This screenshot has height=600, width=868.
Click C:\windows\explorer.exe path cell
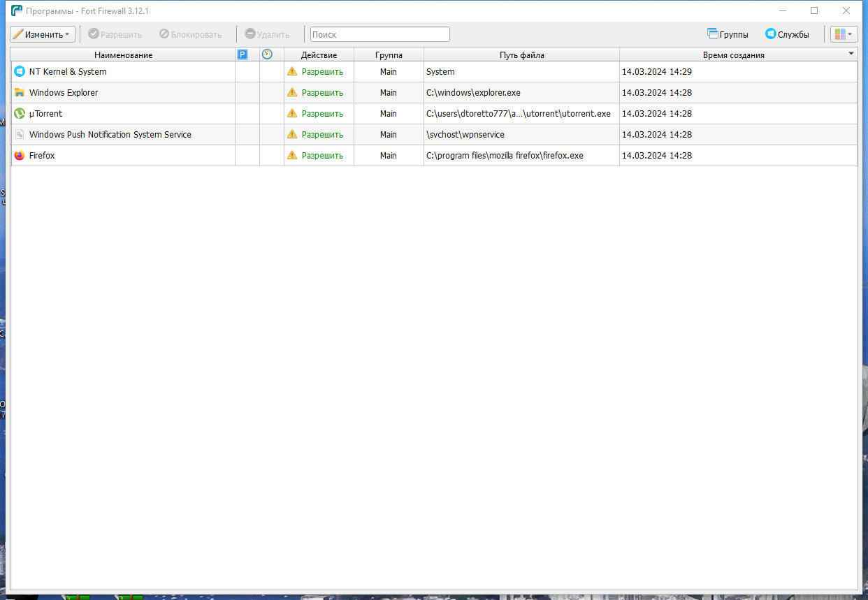[521, 92]
